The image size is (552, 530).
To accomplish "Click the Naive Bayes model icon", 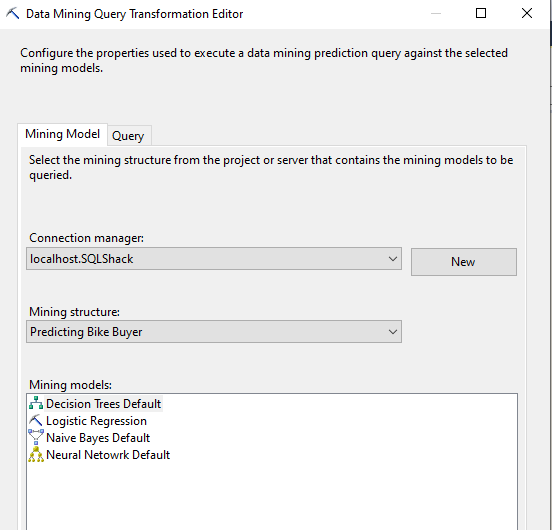I will tap(36, 437).
